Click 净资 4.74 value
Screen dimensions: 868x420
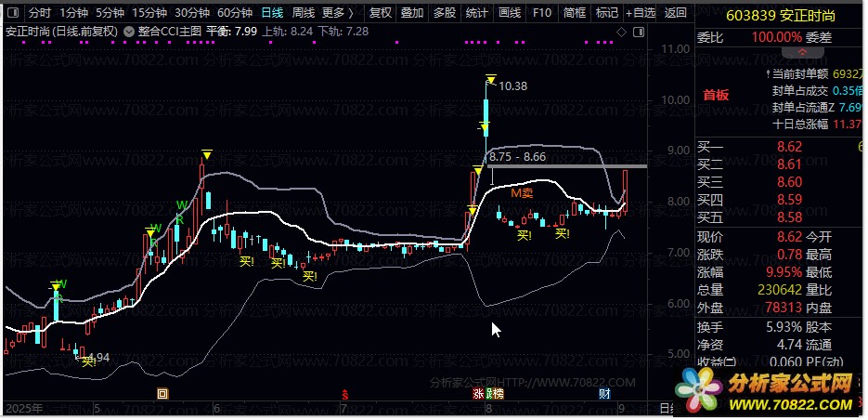tap(789, 345)
